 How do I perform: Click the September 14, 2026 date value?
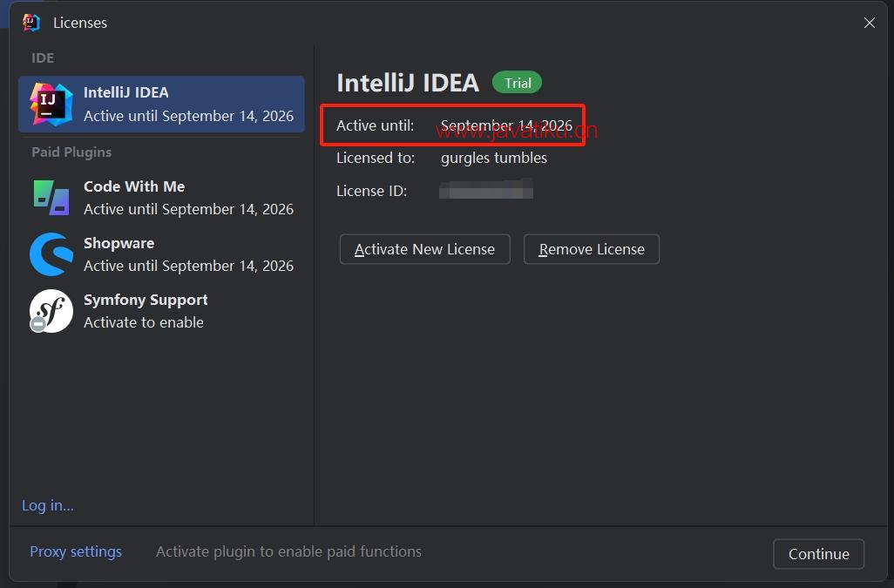[x=506, y=125]
